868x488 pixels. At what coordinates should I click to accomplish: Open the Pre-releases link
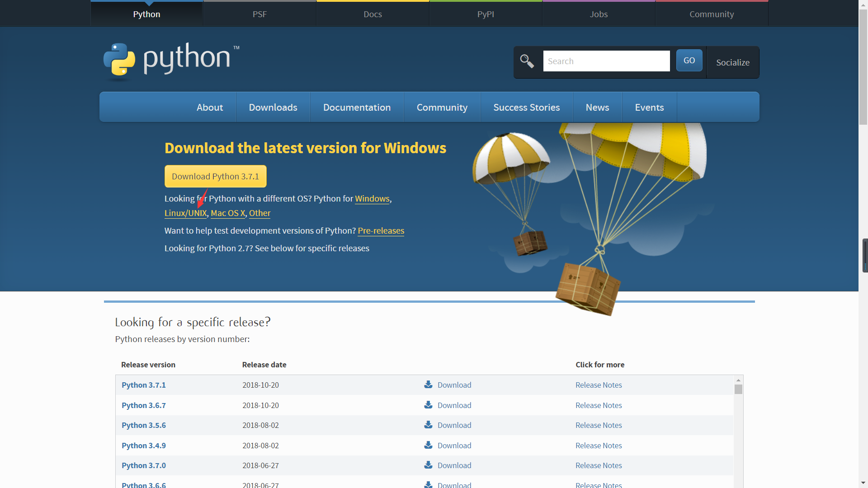click(381, 230)
